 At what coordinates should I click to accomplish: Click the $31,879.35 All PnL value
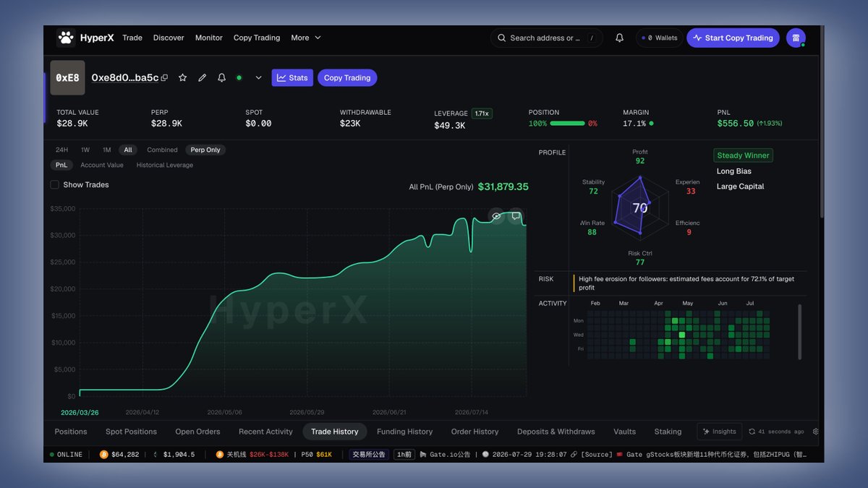click(503, 187)
